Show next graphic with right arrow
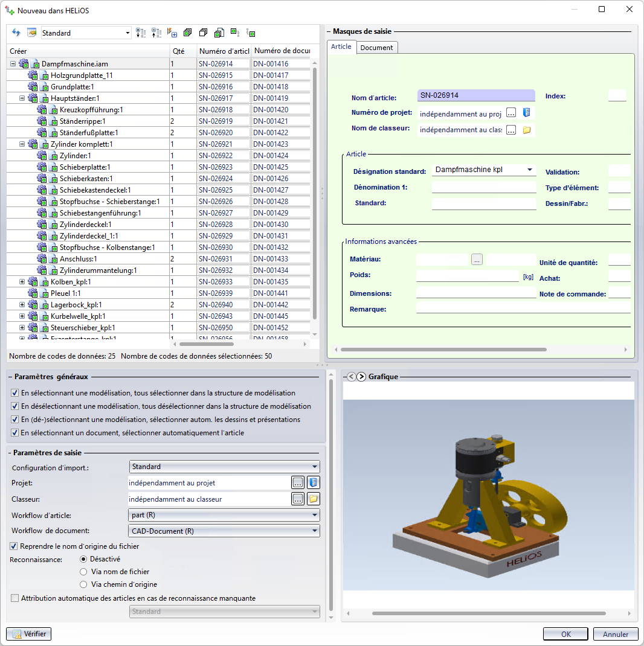The width and height of the screenshot is (644, 646). [x=361, y=377]
